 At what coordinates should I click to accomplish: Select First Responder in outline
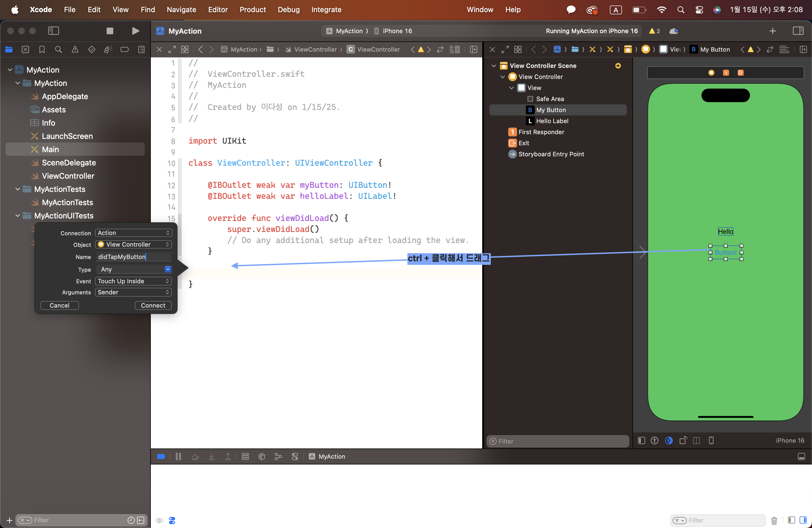tap(541, 132)
